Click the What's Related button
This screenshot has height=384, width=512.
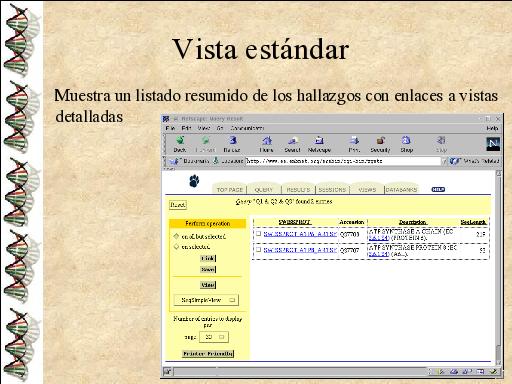click(x=475, y=161)
